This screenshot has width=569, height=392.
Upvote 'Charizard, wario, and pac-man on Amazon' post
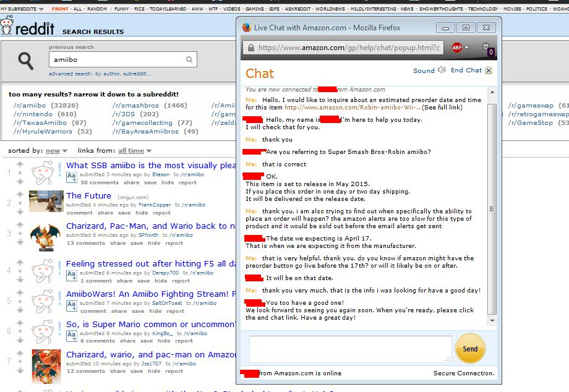20,353
